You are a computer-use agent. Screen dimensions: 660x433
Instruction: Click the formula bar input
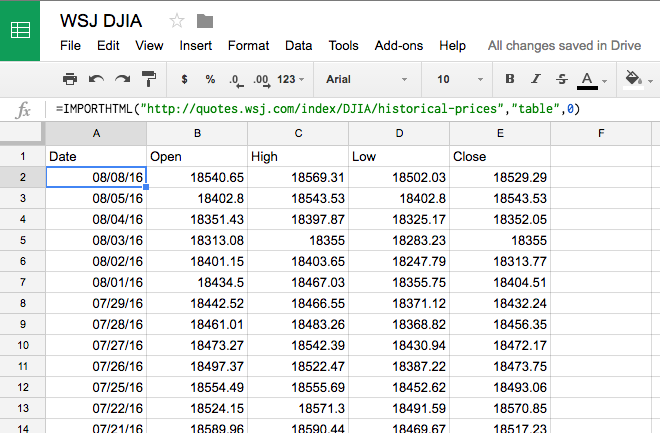click(350, 108)
